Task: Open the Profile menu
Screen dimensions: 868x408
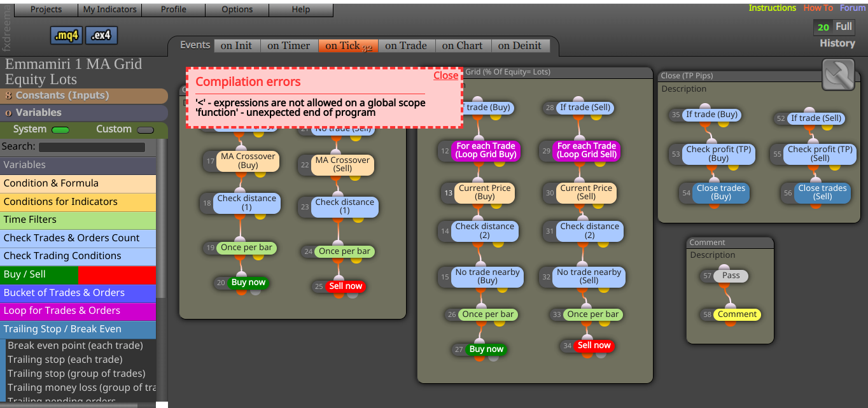Action: (173, 10)
